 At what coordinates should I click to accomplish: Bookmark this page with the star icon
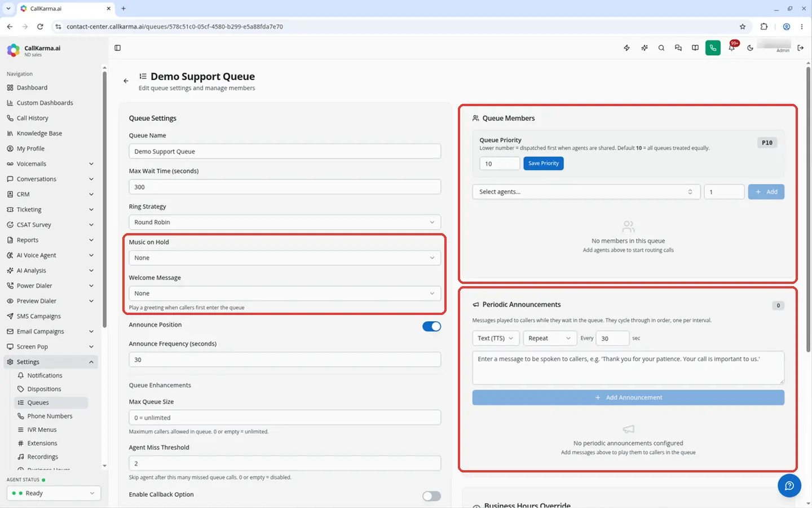(x=743, y=27)
